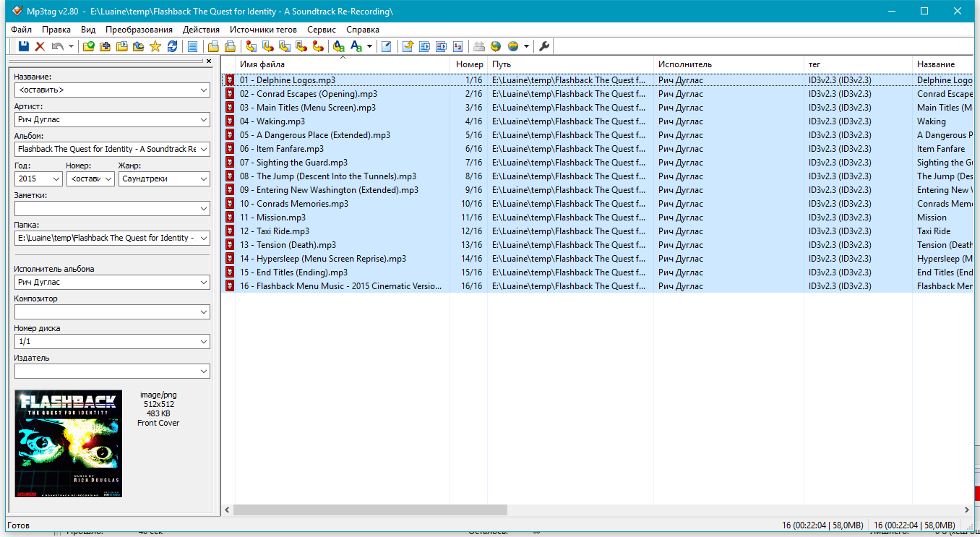Sort by Название column header
Viewport: 980px width, 537px height.
pyautogui.click(x=942, y=64)
